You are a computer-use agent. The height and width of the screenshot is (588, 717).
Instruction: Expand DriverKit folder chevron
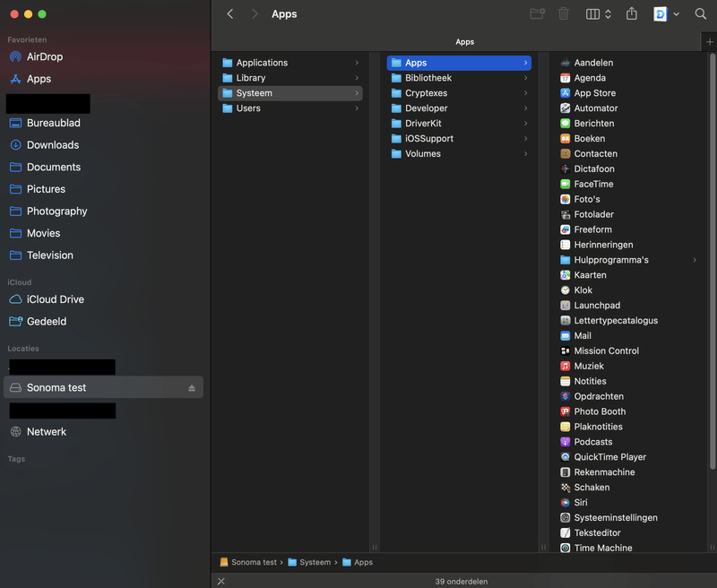click(x=525, y=124)
